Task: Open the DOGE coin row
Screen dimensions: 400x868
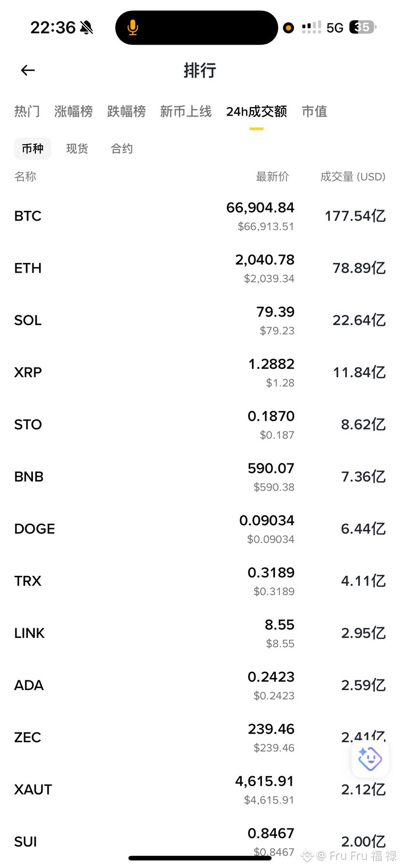Action: pyautogui.click(x=200, y=529)
